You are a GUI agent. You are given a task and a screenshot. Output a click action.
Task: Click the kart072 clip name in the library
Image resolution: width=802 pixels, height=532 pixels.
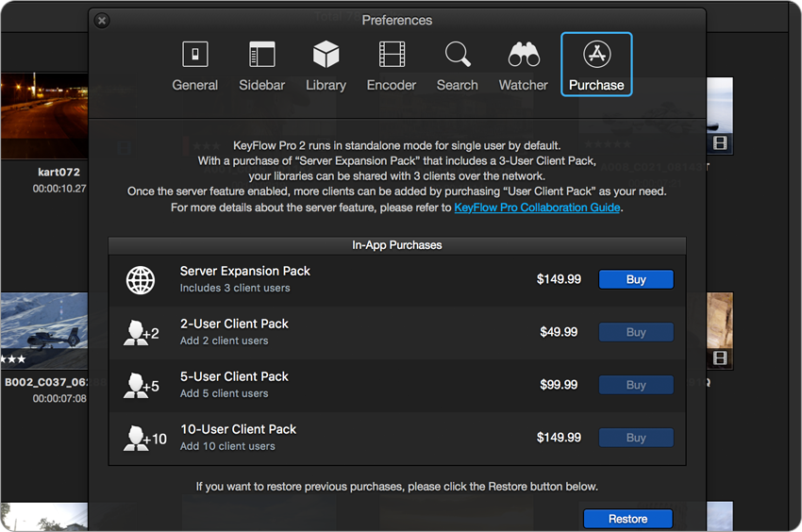pyautogui.click(x=58, y=172)
